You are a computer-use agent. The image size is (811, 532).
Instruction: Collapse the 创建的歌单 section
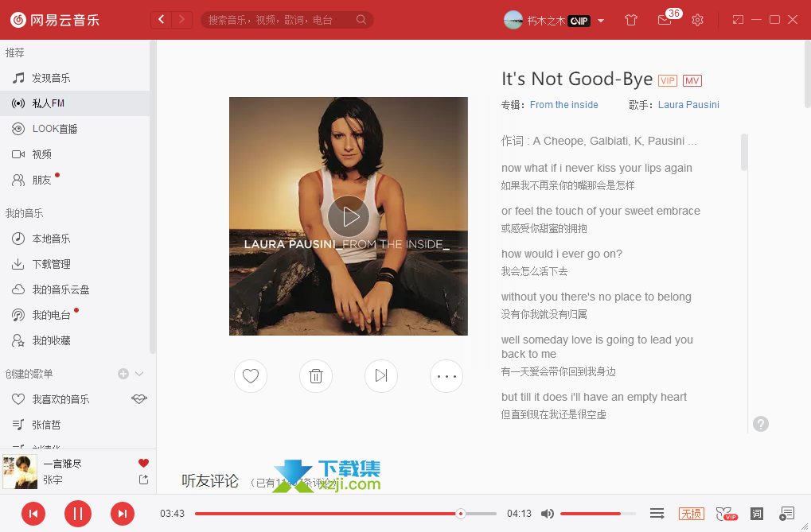point(139,374)
